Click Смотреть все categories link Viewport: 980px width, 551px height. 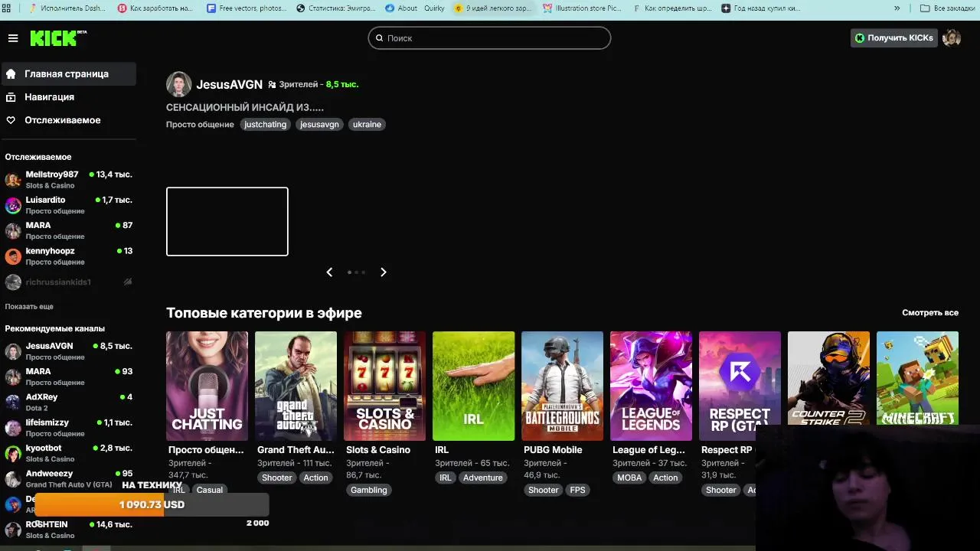click(930, 313)
